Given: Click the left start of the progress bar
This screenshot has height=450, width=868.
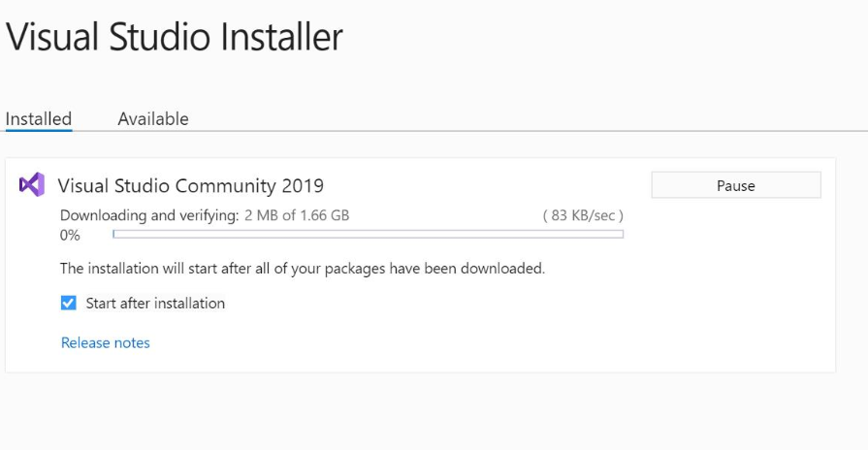Looking at the screenshot, I should (x=114, y=234).
